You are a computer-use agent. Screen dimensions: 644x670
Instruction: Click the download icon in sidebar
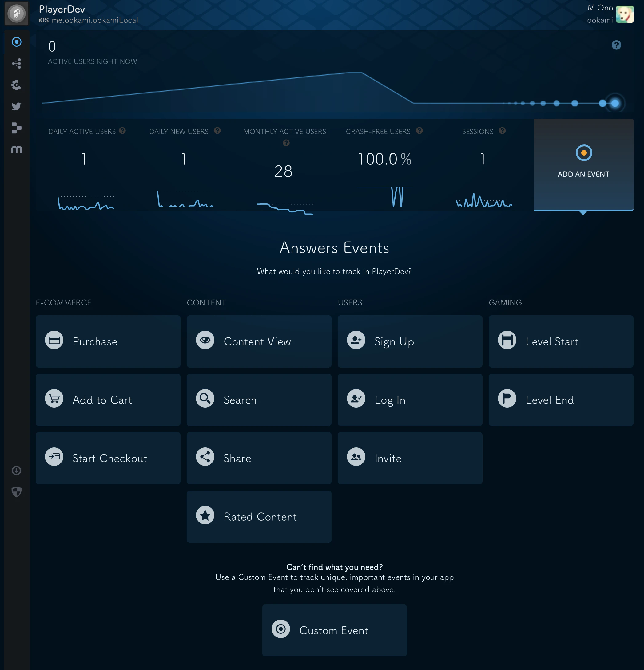pyautogui.click(x=16, y=471)
